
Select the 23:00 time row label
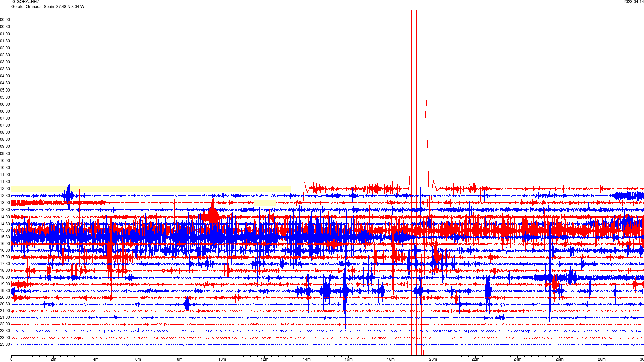pyautogui.click(x=5, y=338)
